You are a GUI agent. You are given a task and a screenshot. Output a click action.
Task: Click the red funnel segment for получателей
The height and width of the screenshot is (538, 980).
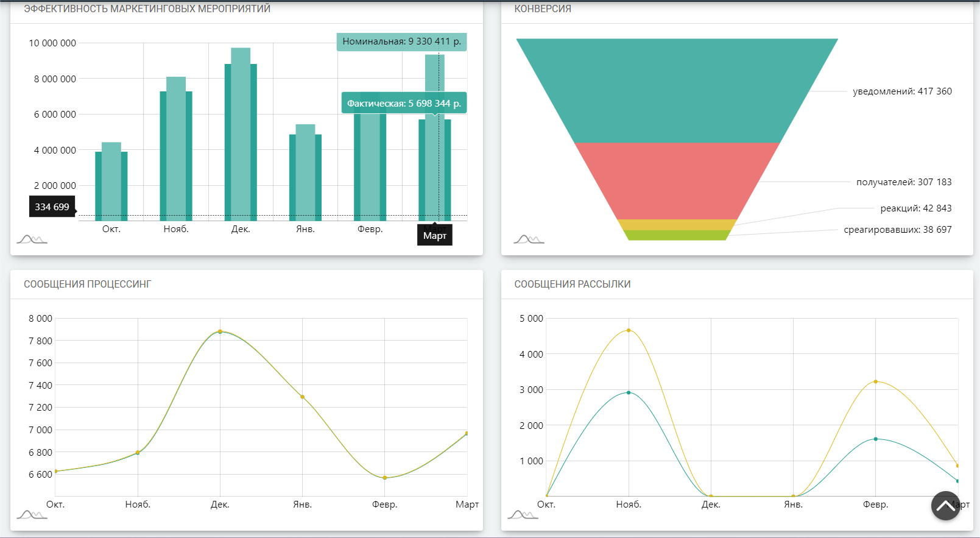click(677, 181)
